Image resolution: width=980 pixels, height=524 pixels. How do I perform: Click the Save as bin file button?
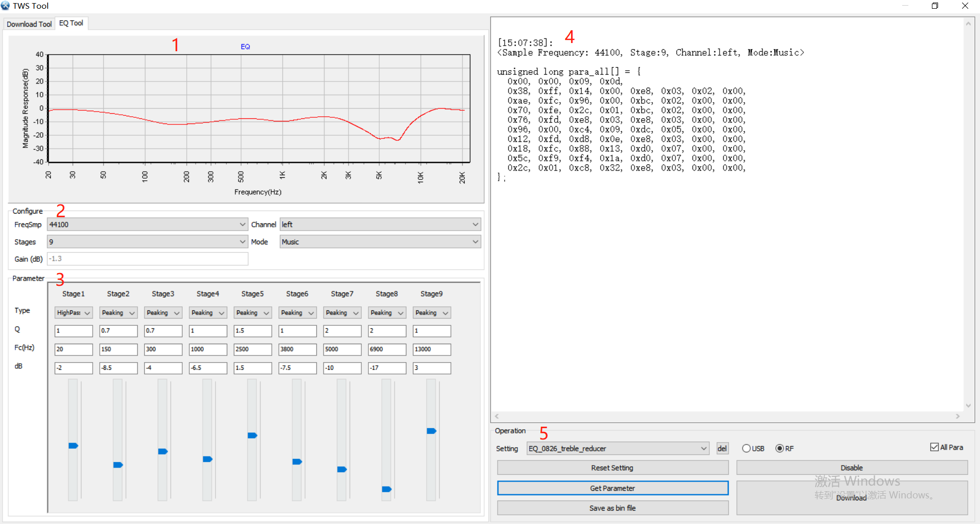tap(613, 508)
